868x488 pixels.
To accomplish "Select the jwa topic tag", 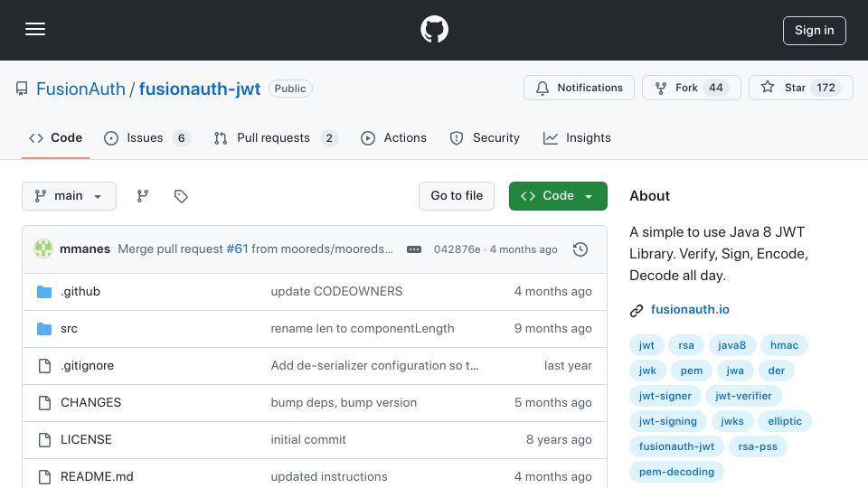I will (x=735, y=371).
